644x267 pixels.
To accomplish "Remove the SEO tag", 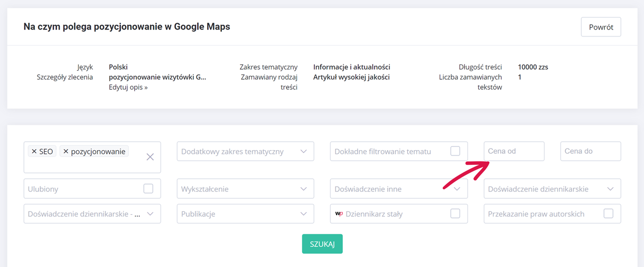I will pos(34,152).
